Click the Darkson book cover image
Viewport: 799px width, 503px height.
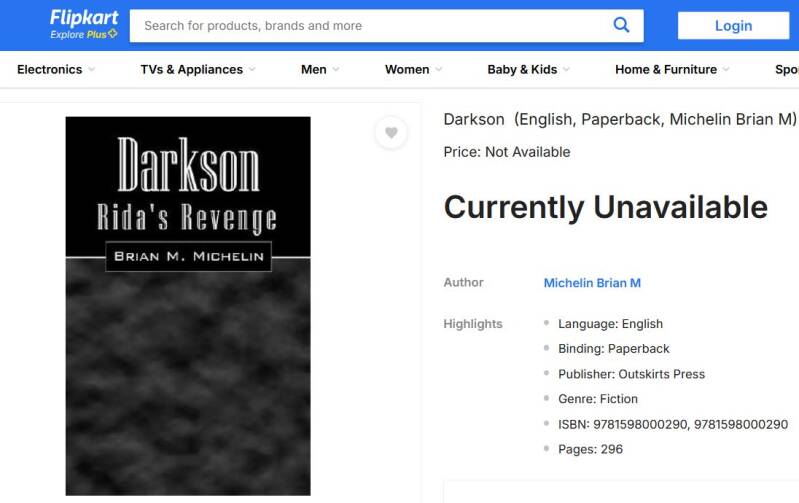(x=188, y=306)
